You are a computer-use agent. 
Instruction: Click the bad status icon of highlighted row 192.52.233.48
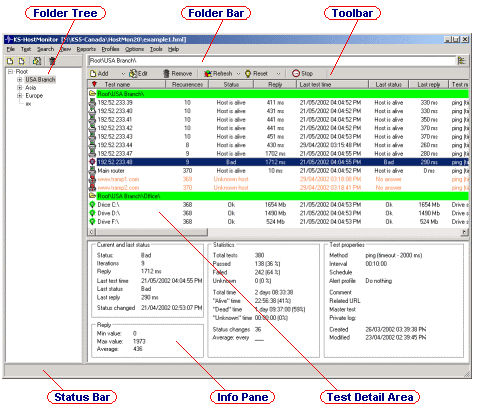tap(92, 162)
